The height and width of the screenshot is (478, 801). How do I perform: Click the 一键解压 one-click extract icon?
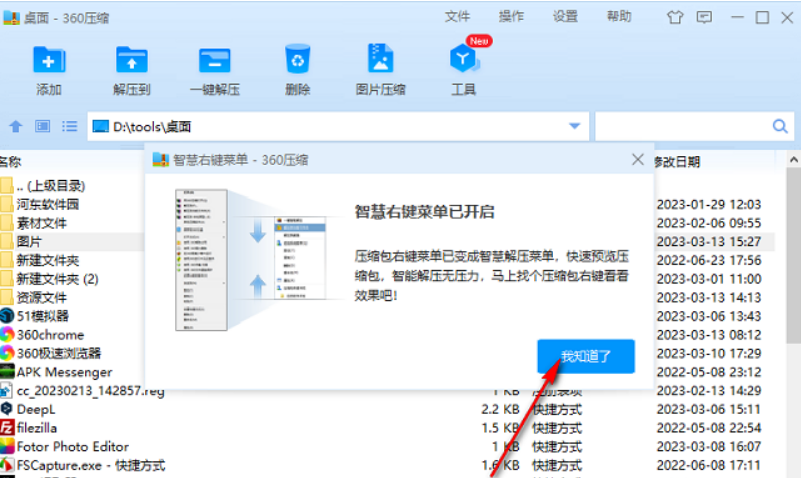215,60
